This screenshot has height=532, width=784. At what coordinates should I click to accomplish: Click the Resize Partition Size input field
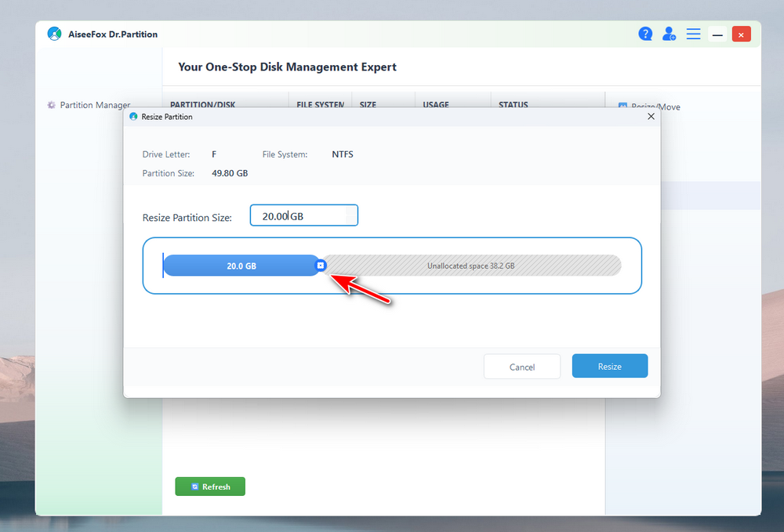tap(303, 215)
